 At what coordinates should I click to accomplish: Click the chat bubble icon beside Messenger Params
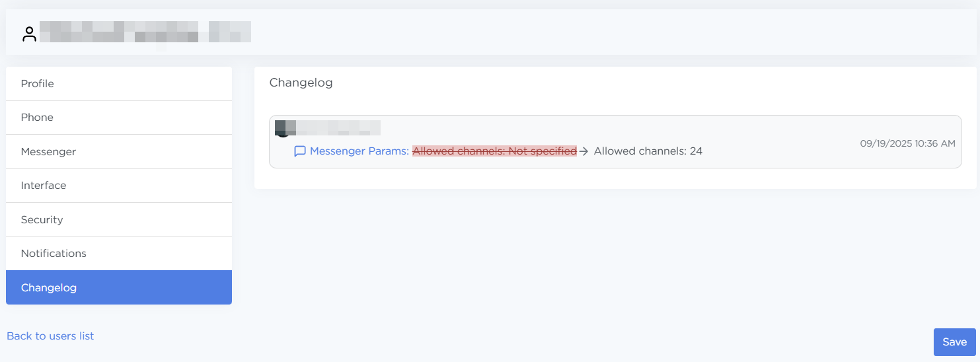tap(300, 151)
